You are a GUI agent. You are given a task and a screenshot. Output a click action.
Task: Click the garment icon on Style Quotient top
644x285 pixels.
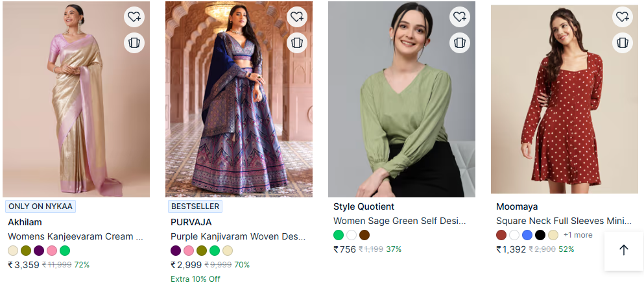(x=460, y=43)
